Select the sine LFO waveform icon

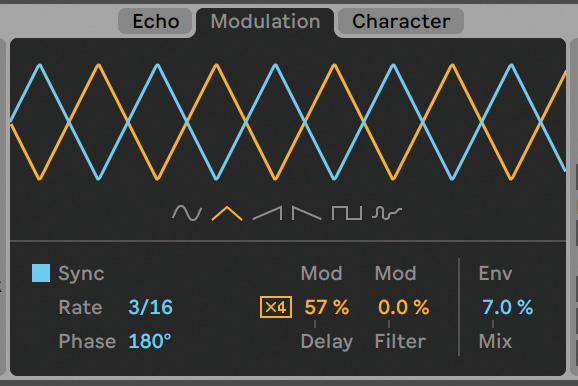187,213
